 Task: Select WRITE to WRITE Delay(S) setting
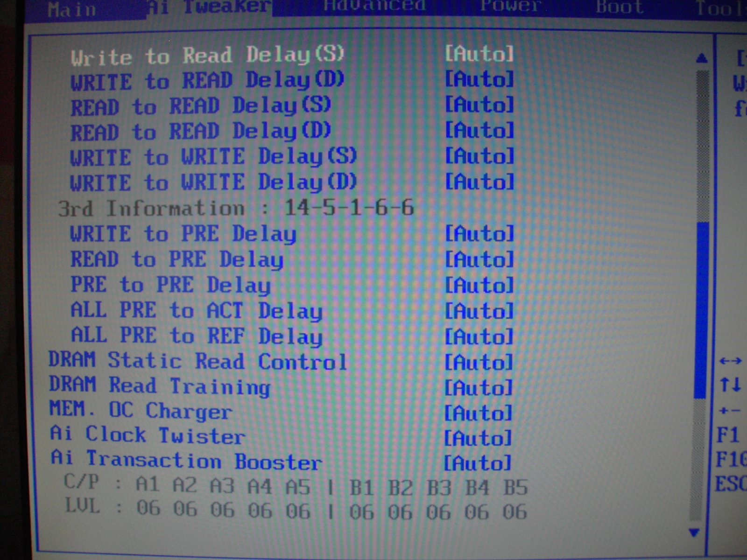[214, 157]
